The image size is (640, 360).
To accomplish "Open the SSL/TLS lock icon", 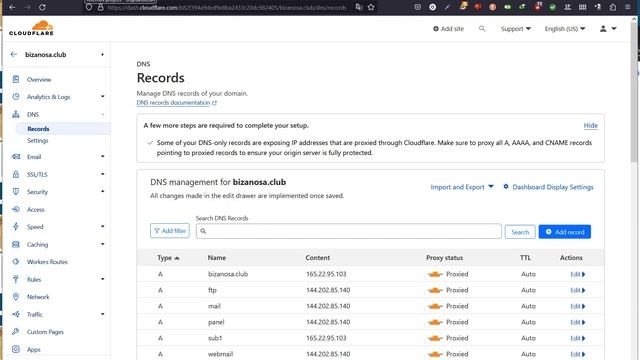I will 16,174.
